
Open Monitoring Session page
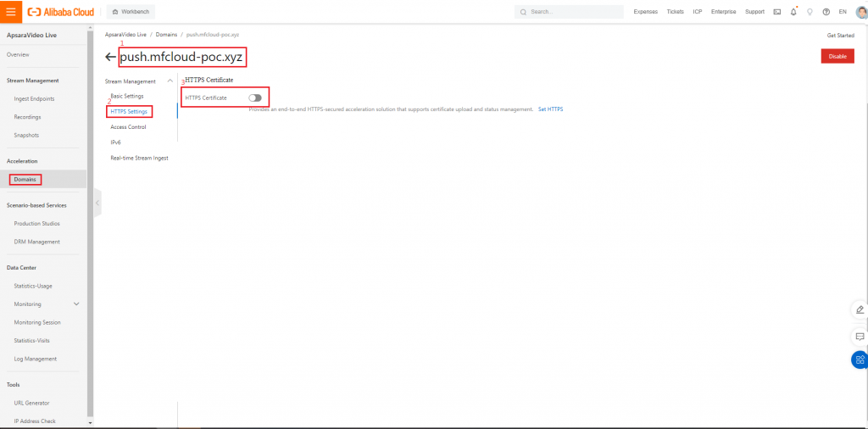(37, 323)
